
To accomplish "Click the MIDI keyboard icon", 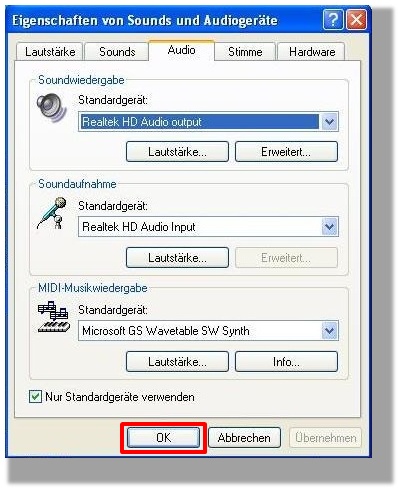I will pos(54,317).
